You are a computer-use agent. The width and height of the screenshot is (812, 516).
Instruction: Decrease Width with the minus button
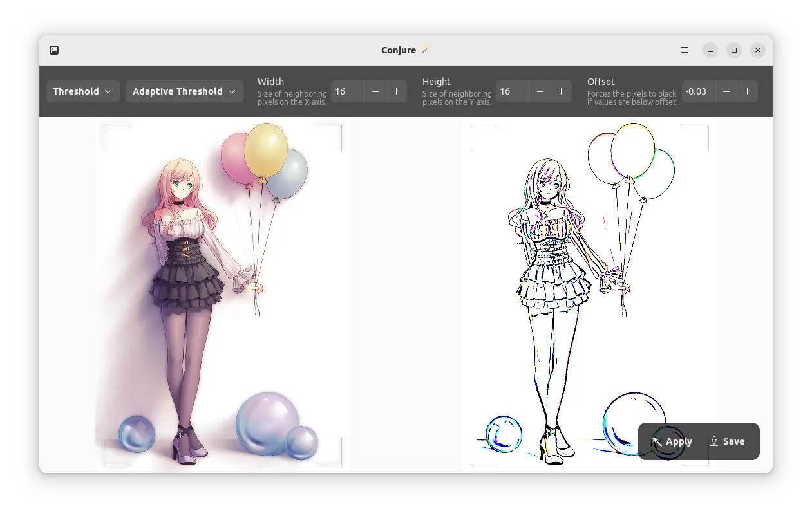coord(375,91)
